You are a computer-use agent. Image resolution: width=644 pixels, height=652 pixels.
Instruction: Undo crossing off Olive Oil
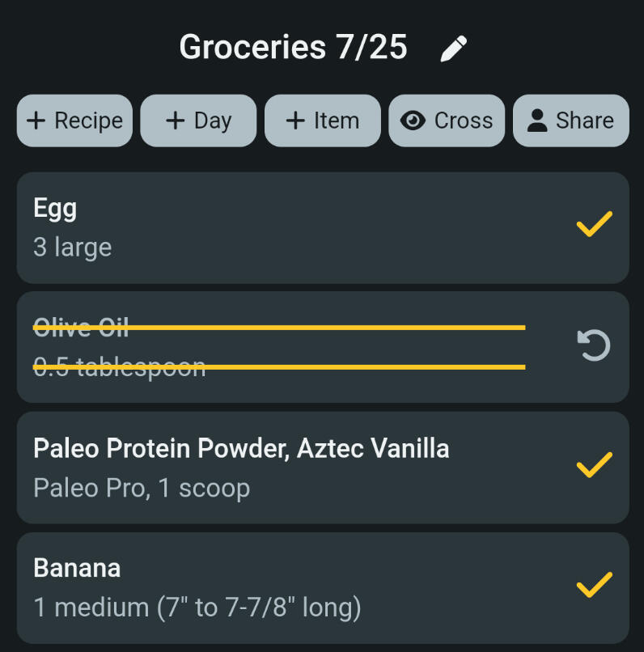pos(594,345)
